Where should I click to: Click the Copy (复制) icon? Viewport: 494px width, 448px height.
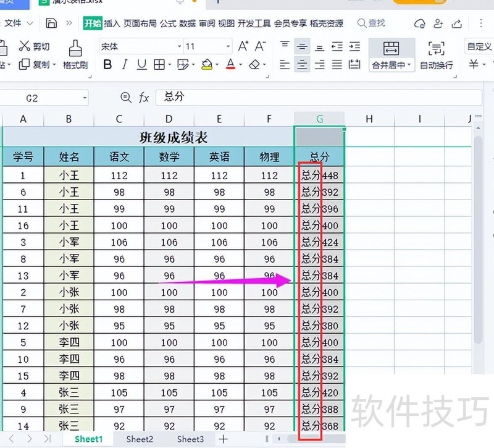24,65
